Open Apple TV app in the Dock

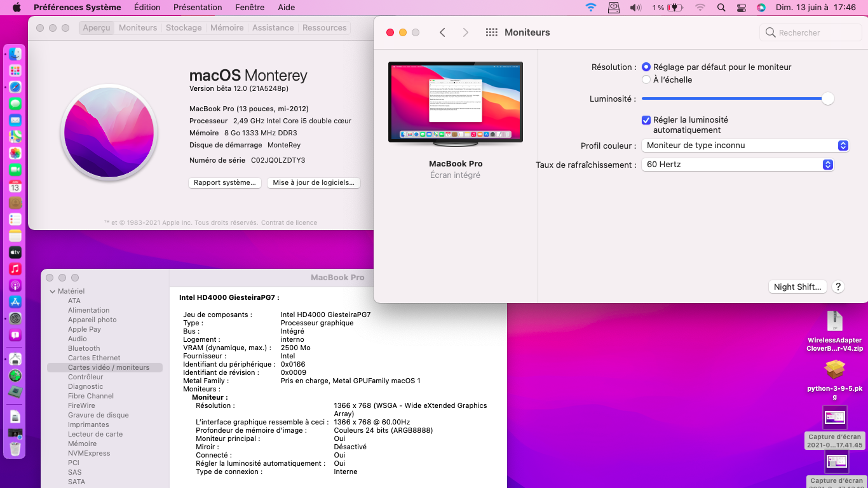(x=15, y=252)
